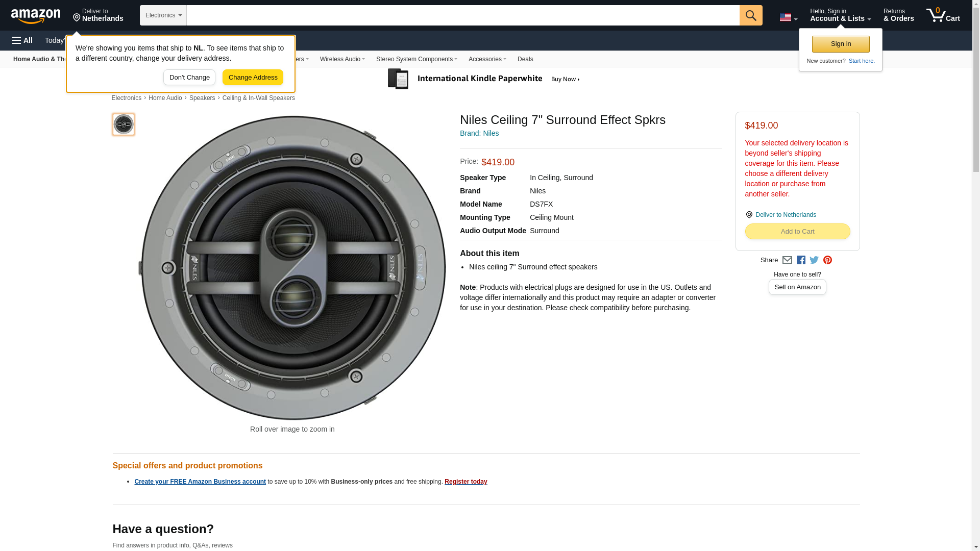Screen dimensions: 980x551
Task: Click the magnifying glass search button
Action: tap(750, 15)
